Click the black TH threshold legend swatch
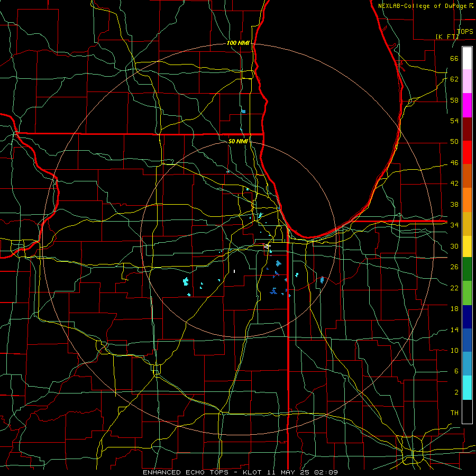Image resolution: width=476 pixels, height=476 pixels. tap(467, 411)
